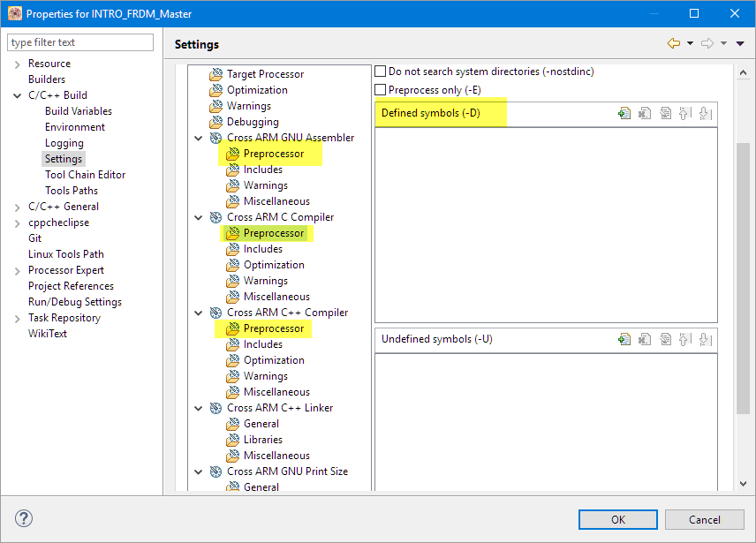Collapse the C/C++ Build tree node
Image resolution: width=756 pixels, height=543 pixels.
tap(18, 95)
